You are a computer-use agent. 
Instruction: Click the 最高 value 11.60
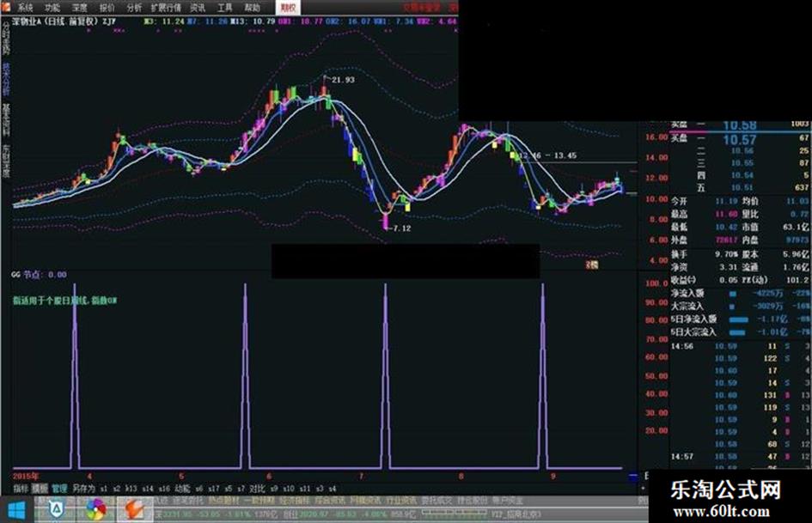[x=726, y=215]
